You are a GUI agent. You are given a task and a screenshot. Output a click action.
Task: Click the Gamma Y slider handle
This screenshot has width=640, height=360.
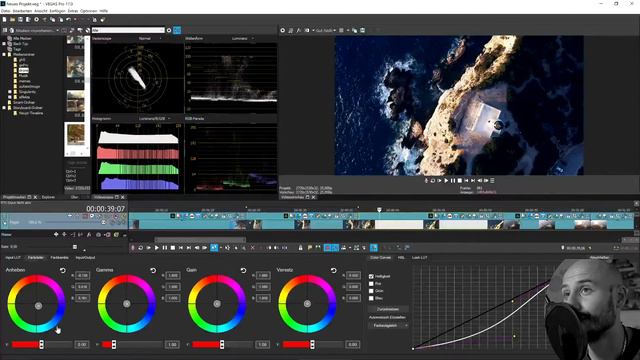114,344
